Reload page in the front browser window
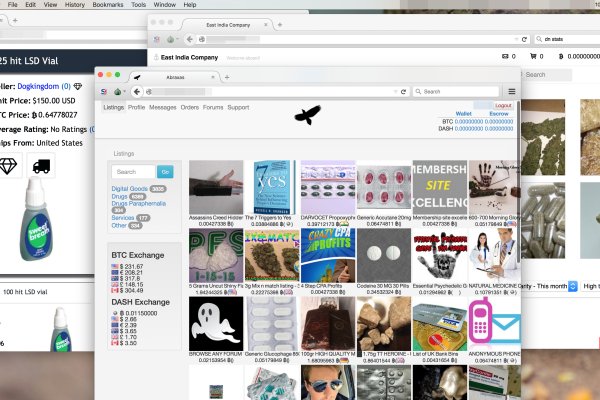Screen dimensions: 600x400 [x=403, y=91]
